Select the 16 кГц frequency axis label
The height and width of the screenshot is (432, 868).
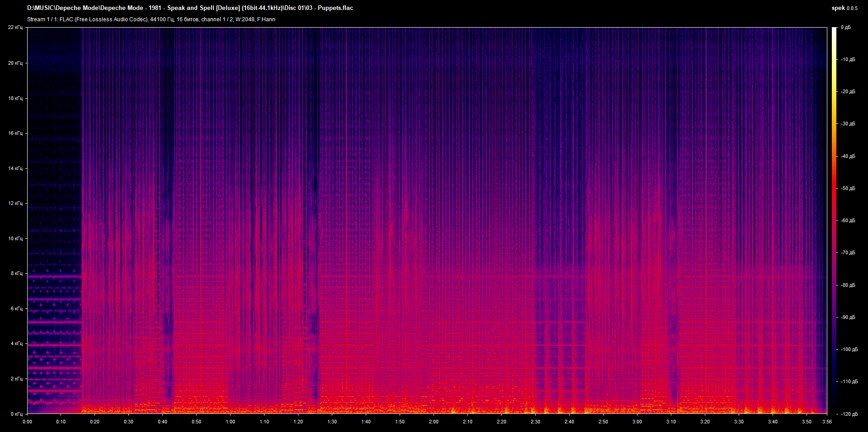click(x=15, y=133)
